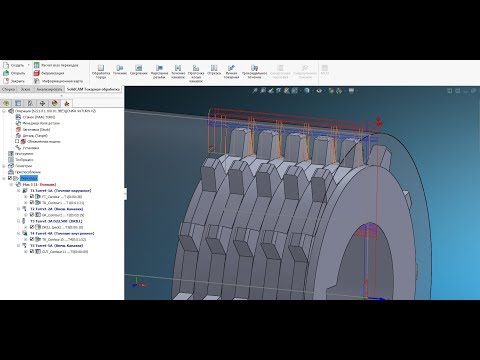The height and width of the screenshot is (360, 480).
Task: Open the SolidCAM Manager panel tab
Action: [x=67, y=103]
